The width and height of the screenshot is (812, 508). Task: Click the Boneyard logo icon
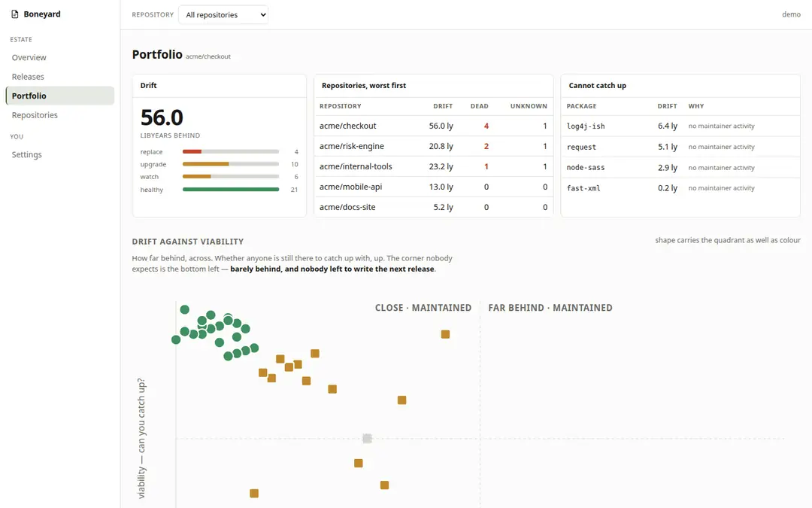(15, 14)
